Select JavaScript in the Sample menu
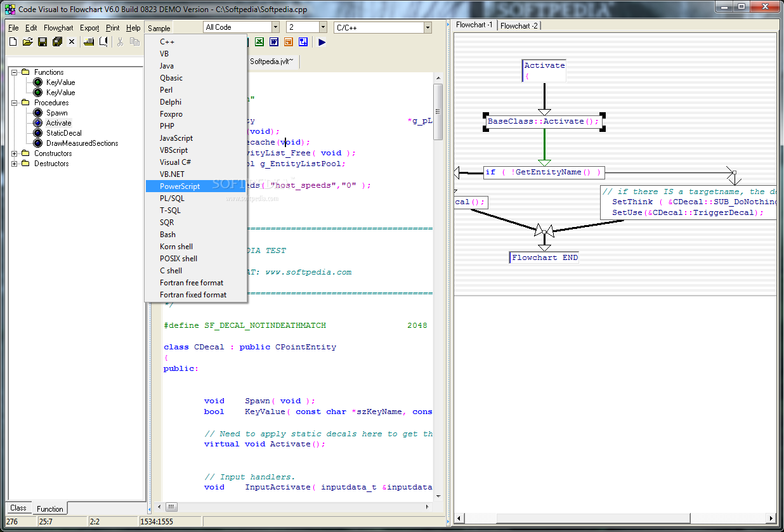Viewport: 784px width, 532px height. click(176, 138)
